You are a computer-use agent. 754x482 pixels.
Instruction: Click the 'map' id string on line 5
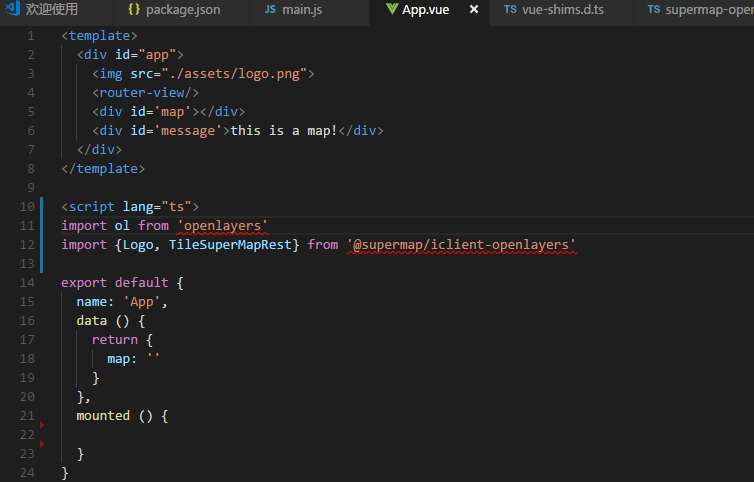[x=172, y=112]
